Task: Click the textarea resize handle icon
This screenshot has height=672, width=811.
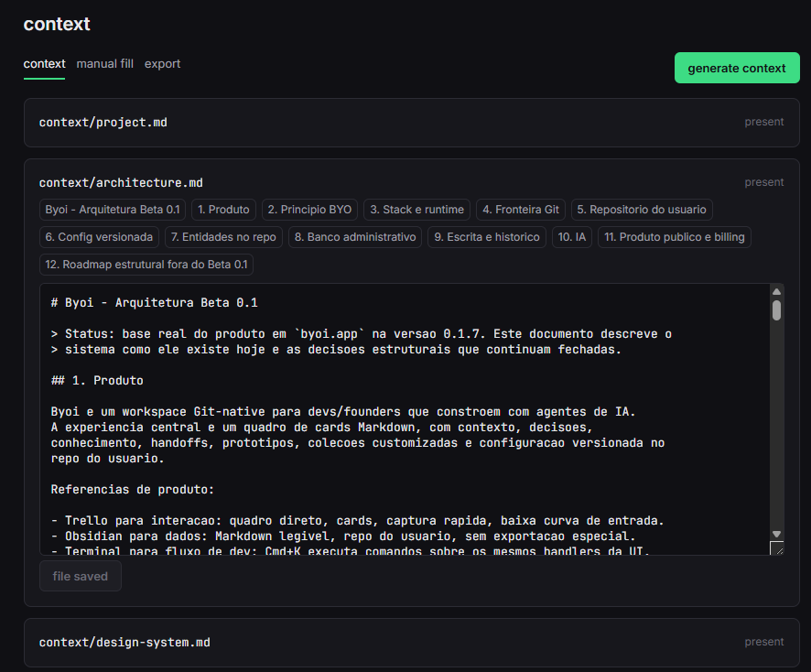Action: (777, 548)
